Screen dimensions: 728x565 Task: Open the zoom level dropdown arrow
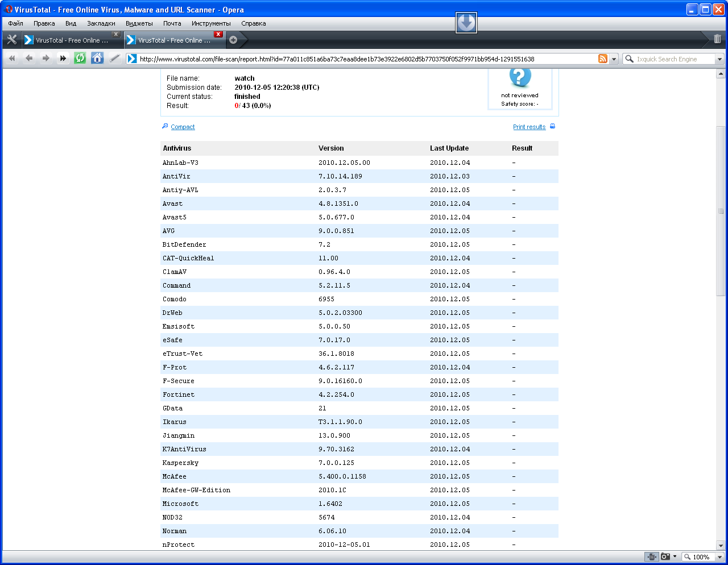click(719, 557)
